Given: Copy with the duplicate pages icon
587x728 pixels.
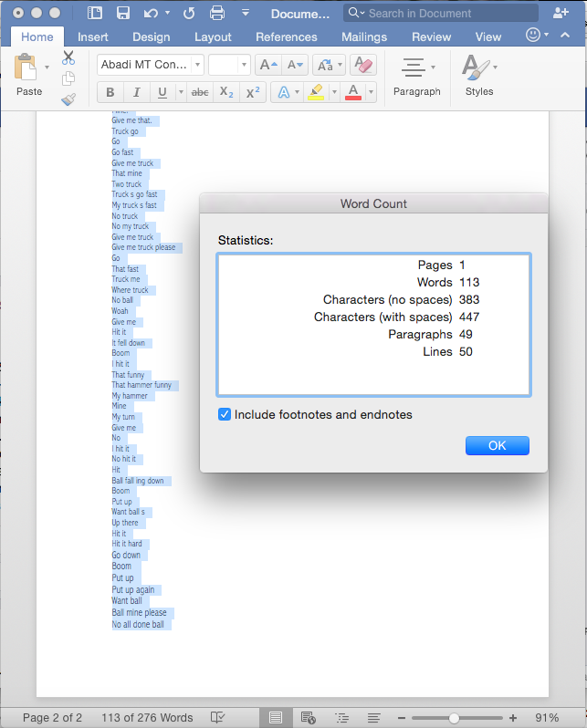Looking at the screenshot, I should (68, 78).
